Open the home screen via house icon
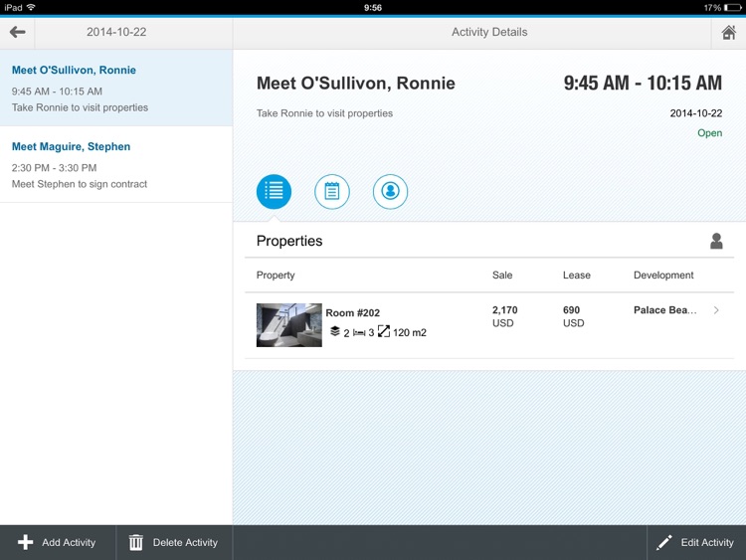The image size is (746, 560). [728, 33]
